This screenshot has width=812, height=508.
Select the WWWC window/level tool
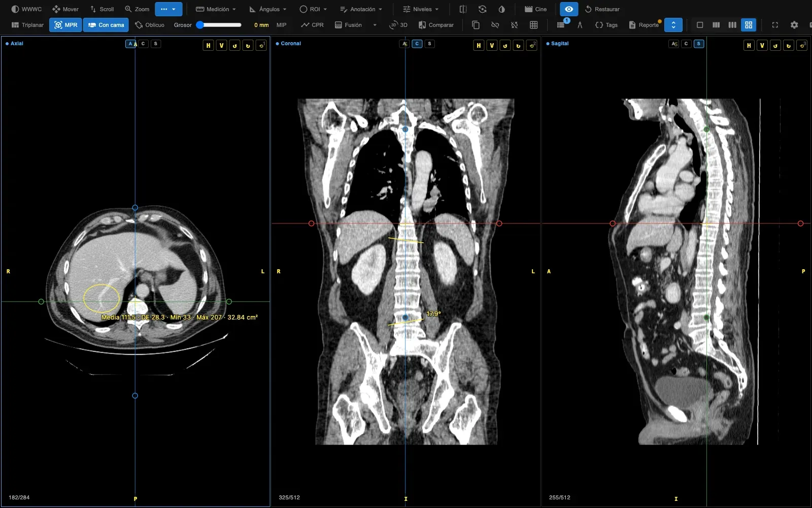point(26,9)
